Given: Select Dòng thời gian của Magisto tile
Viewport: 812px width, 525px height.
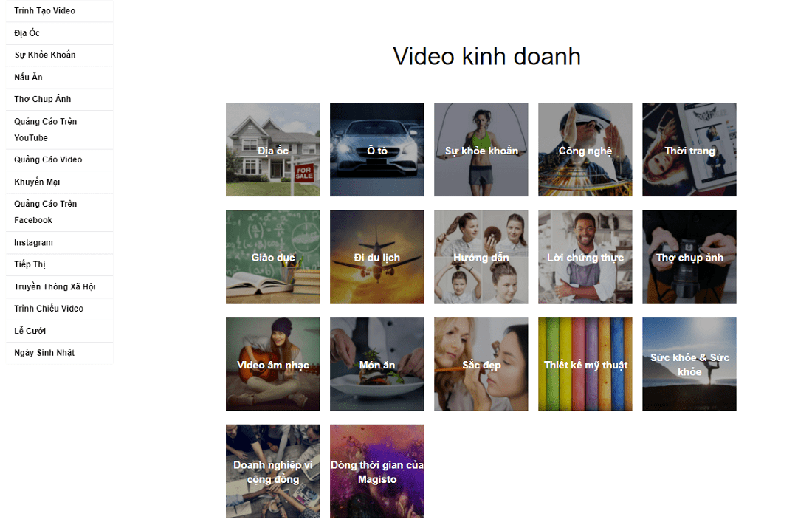Looking at the screenshot, I should (376, 471).
